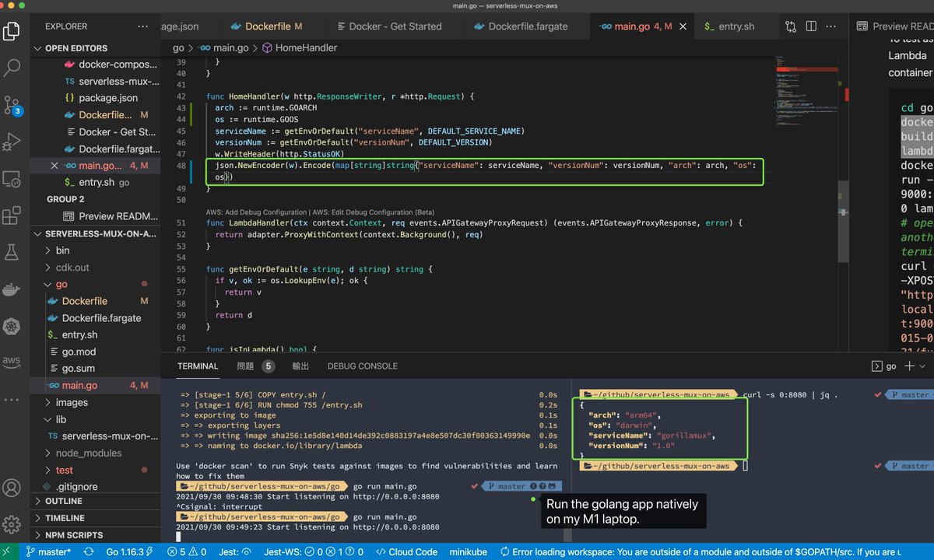Open go.sum in the file tree
Image resolution: width=934 pixels, height=560 pixels.
[x=79, y=369]
